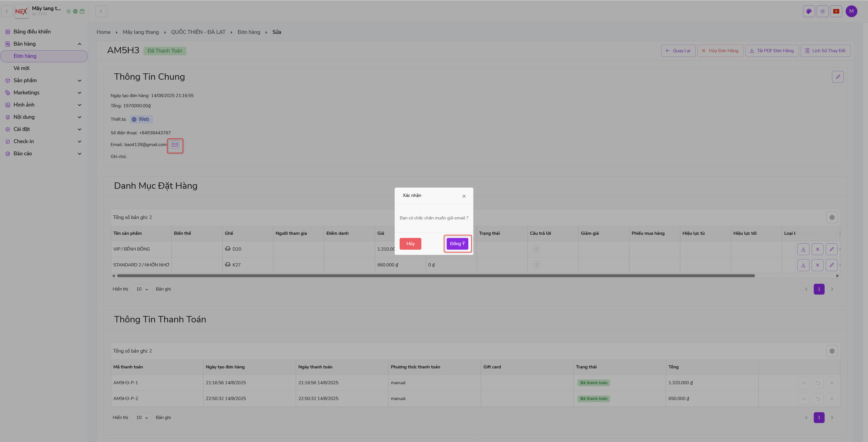Open the color palette theme icon

tap(809, 11)
